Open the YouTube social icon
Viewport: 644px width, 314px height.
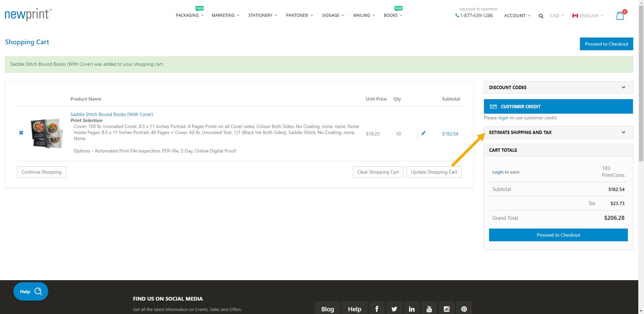[x=429, y=308]
